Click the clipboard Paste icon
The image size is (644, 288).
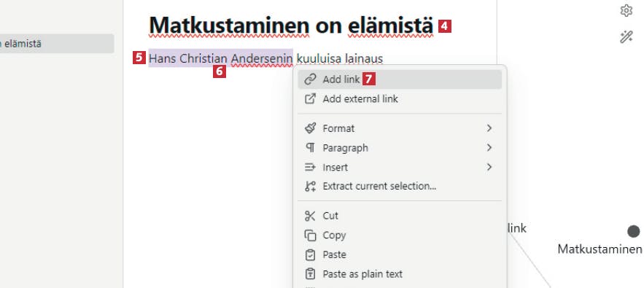(x=310, y=254)
